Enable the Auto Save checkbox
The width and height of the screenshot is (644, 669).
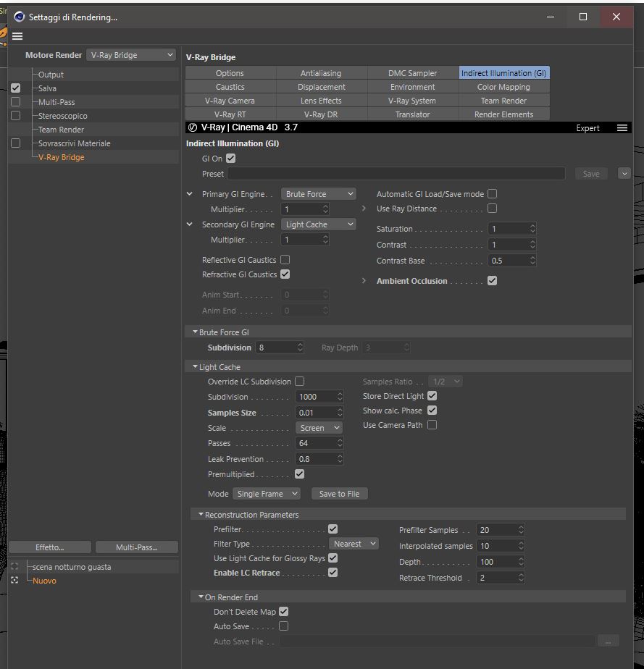point(283,626)
